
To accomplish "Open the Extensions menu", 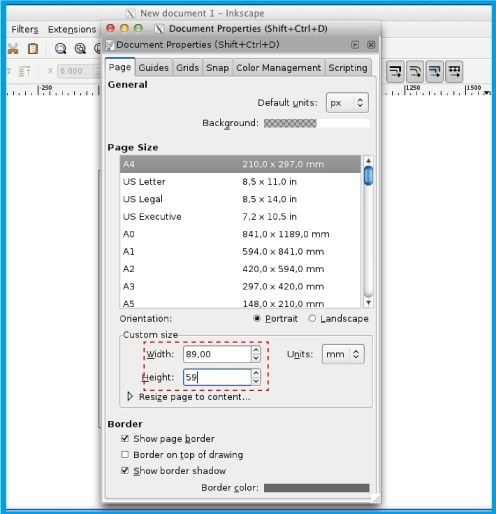I will (72, 29).
